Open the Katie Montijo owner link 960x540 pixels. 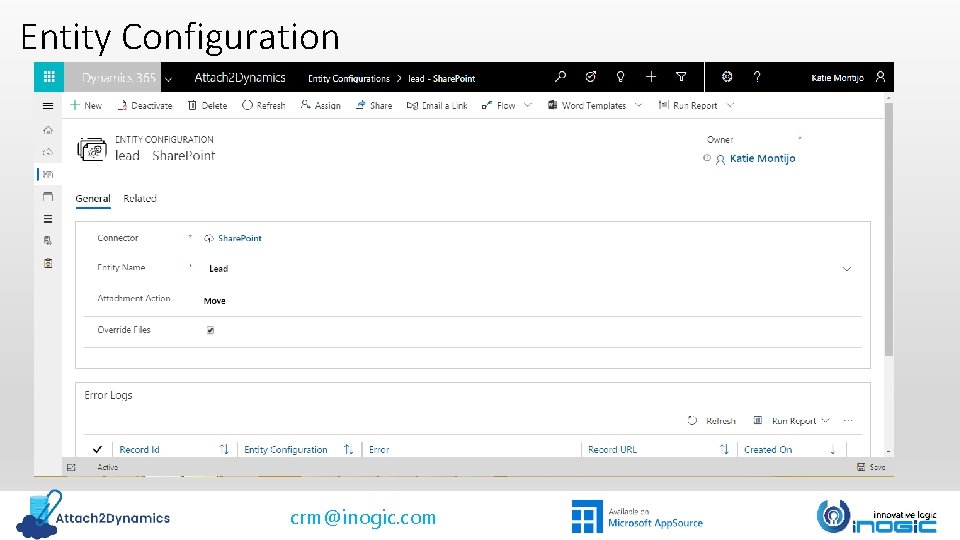tap(762, 159)
